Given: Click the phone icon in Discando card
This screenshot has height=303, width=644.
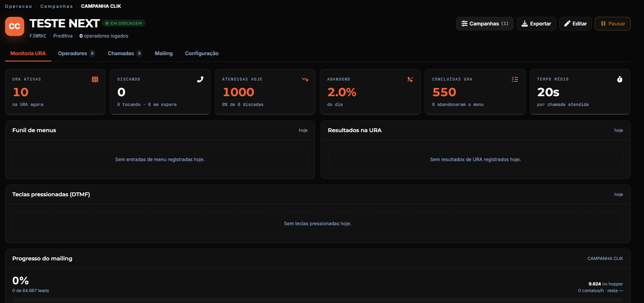Looking at the screenshot, I should pos(200,79).
